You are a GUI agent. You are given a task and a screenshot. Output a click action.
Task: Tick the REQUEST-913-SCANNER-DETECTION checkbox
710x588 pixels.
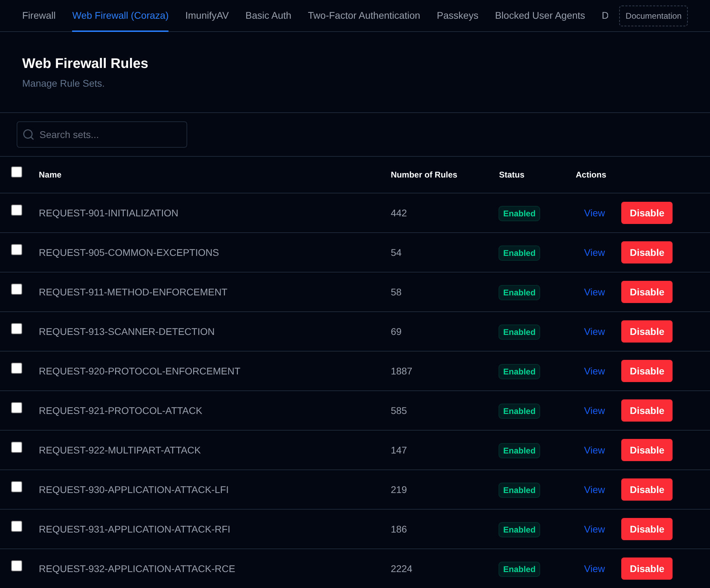click(x=17, y=329)
